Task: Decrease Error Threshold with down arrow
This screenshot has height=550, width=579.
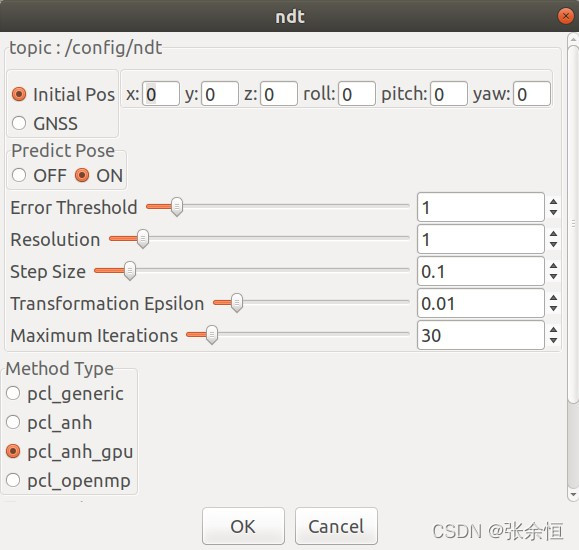Action: 553,212
